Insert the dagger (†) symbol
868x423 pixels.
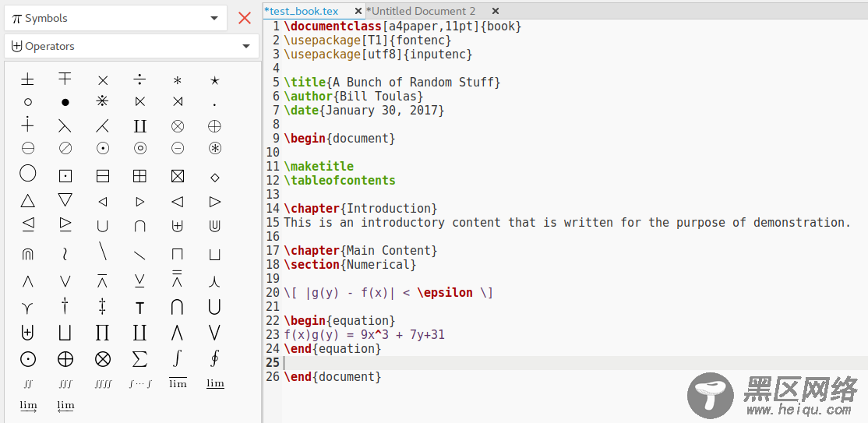(x=65, y=305)
